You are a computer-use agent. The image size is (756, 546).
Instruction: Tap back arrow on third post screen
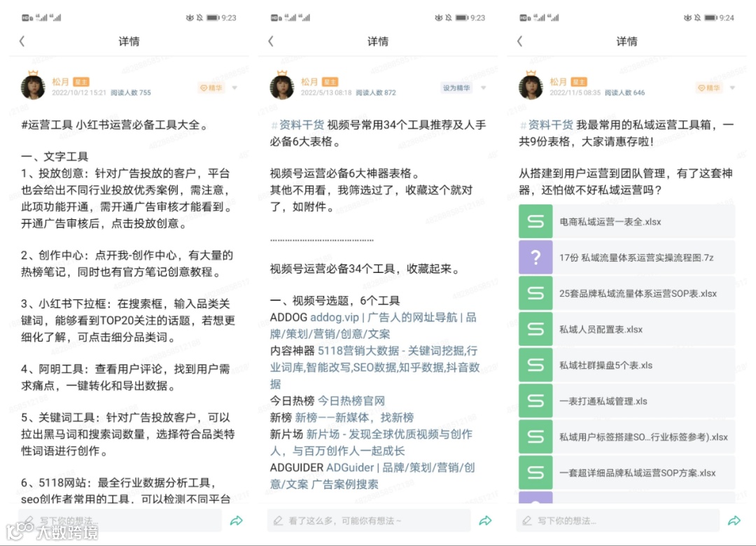tap(519, 41)
